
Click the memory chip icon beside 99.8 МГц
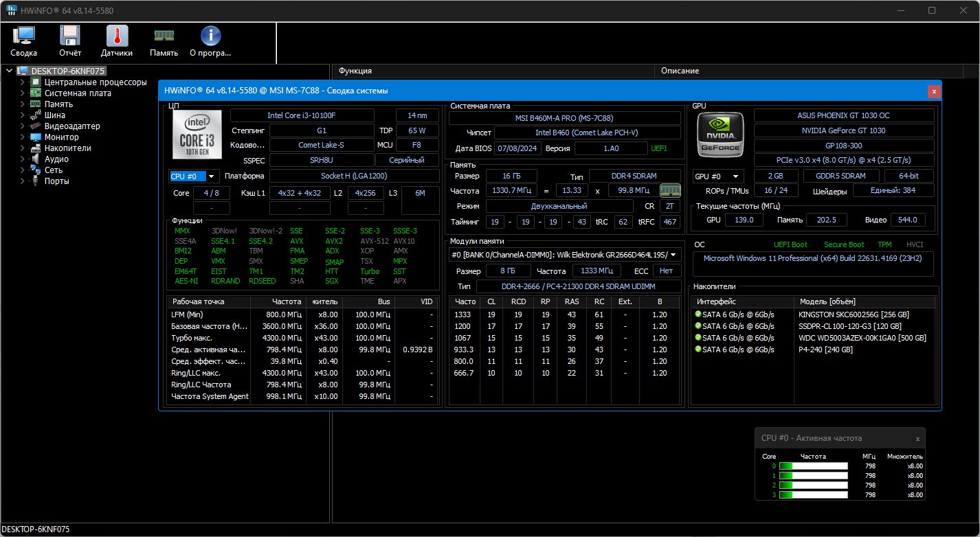pyautogui.click(x=670, y=190)
